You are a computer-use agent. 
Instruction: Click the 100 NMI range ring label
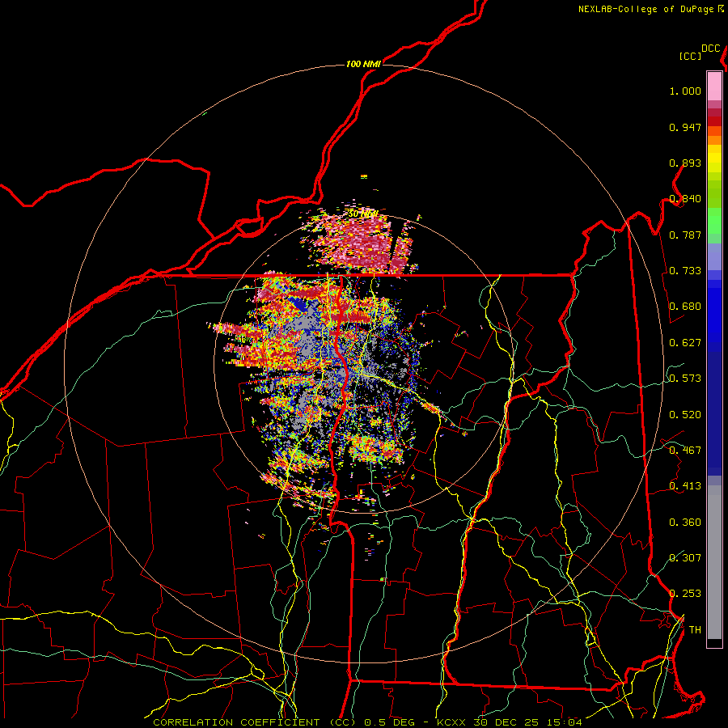pos(363,64)
